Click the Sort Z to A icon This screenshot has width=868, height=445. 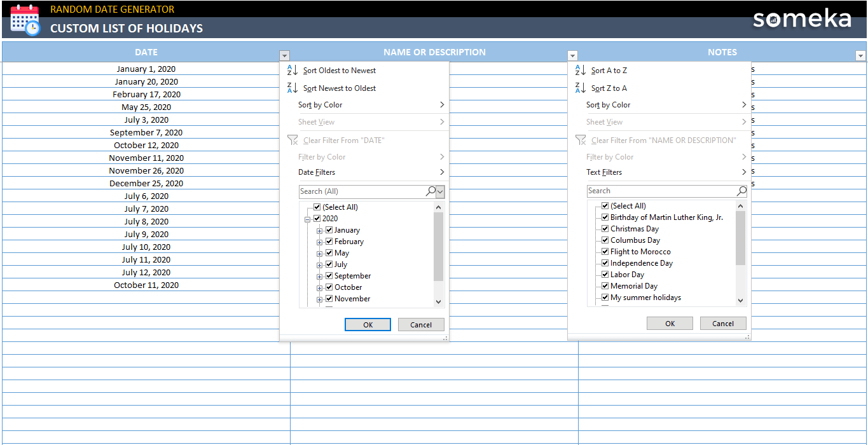click(581, 88)
